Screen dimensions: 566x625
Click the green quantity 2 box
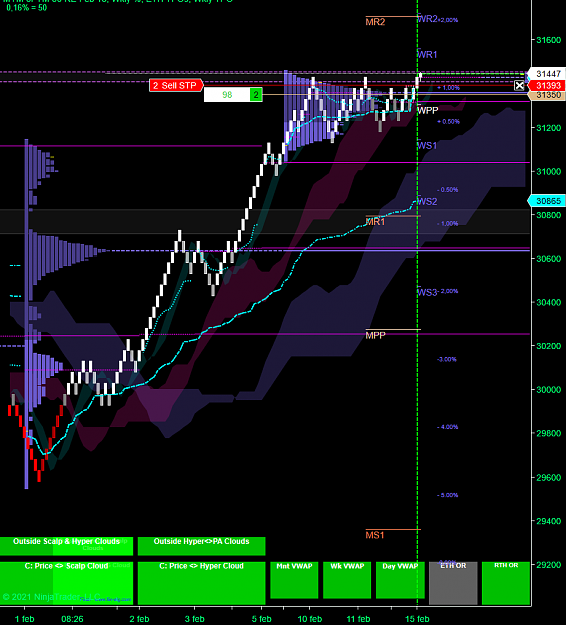(x=256, y=95)
